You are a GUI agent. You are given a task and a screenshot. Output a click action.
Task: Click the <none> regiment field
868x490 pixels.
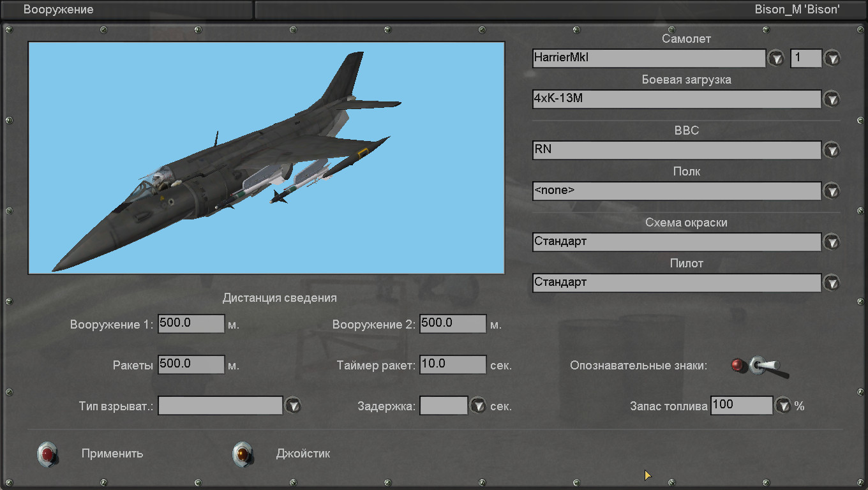tap(677, 191)
